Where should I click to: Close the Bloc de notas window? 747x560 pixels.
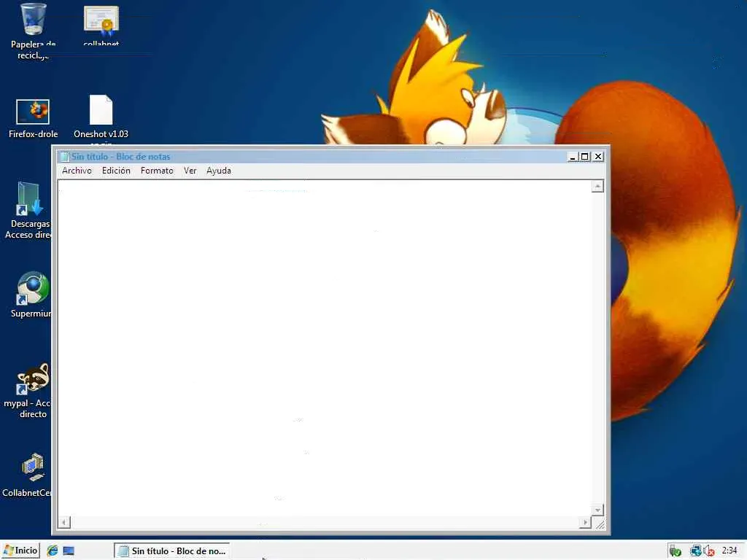point(598,157)
